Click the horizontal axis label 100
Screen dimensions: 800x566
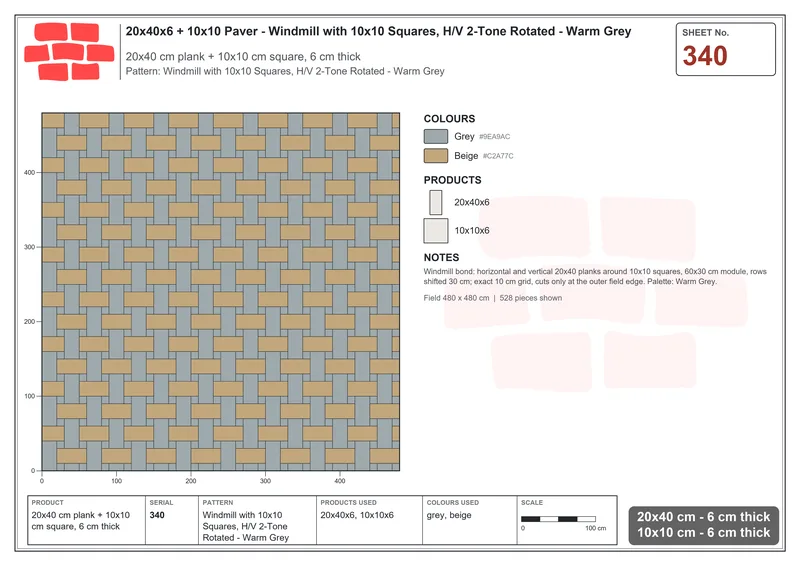pyautogui.click(x=116, y=481)
